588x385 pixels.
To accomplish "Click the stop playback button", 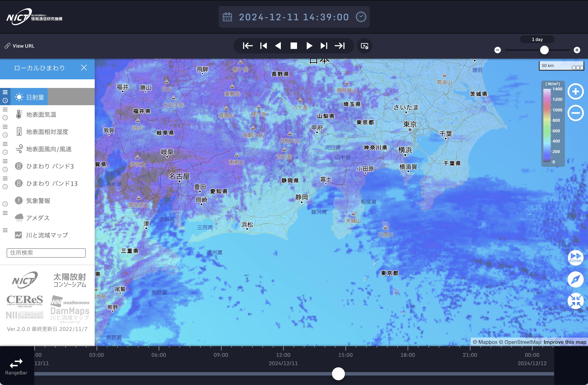I will [x=294, y=46].
